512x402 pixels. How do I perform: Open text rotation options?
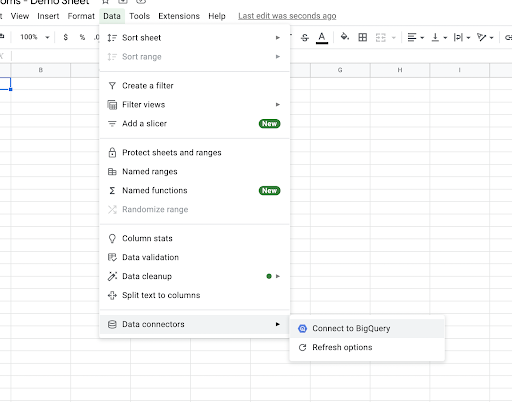481,37
